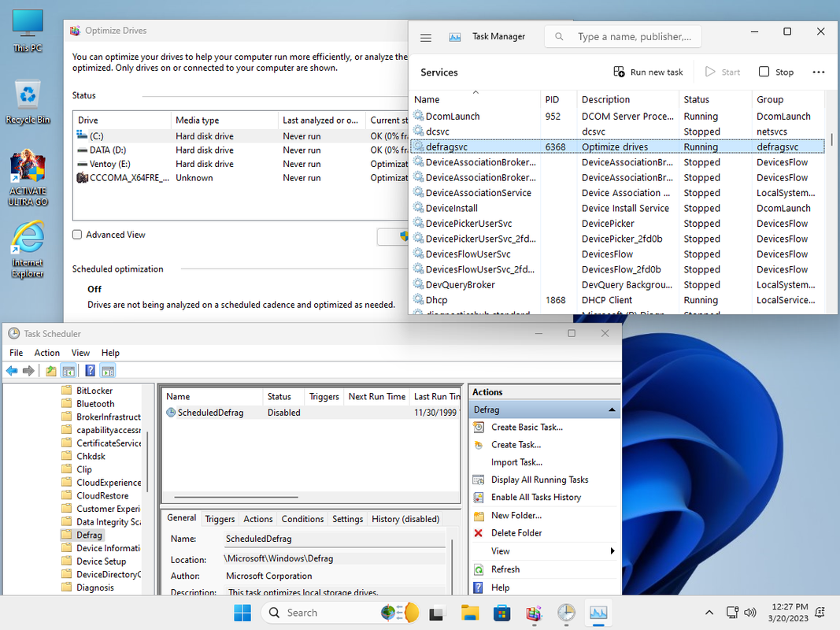Select the DcomLaunch service row
The width and height of the screenshot is (840, 630).
[x=618, y=117]
